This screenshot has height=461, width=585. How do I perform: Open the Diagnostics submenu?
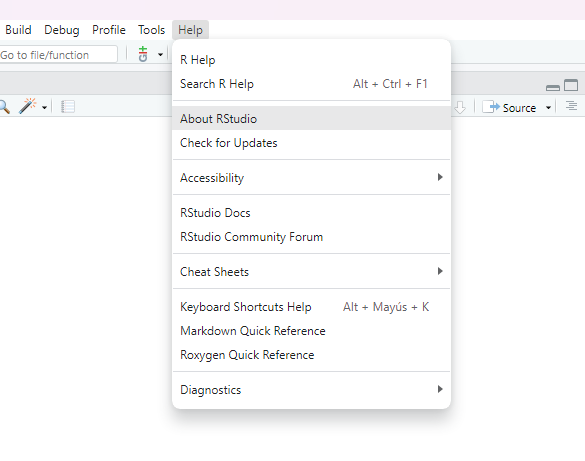[312, 389]
